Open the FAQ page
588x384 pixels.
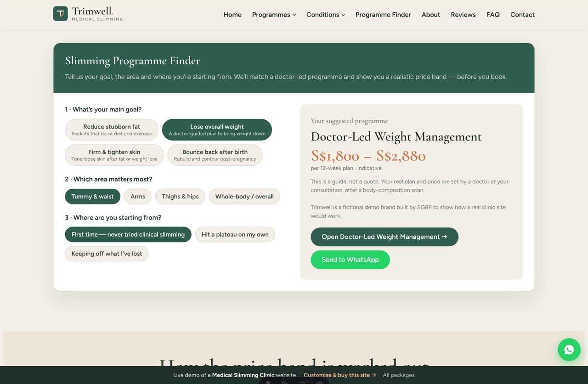click(493, 15)
